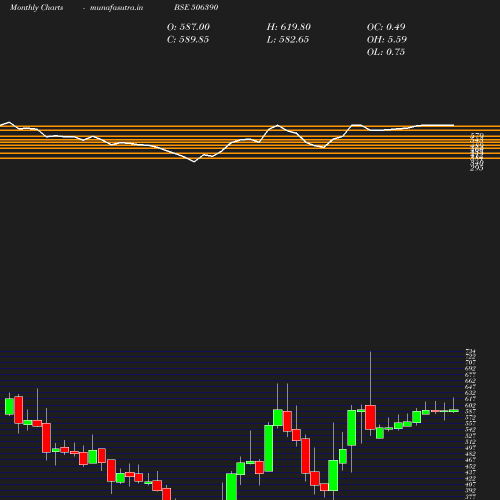Screen dimensions: 500x500
Task: Select the "OL: 0.75" statistic
Action: point(386,52)
